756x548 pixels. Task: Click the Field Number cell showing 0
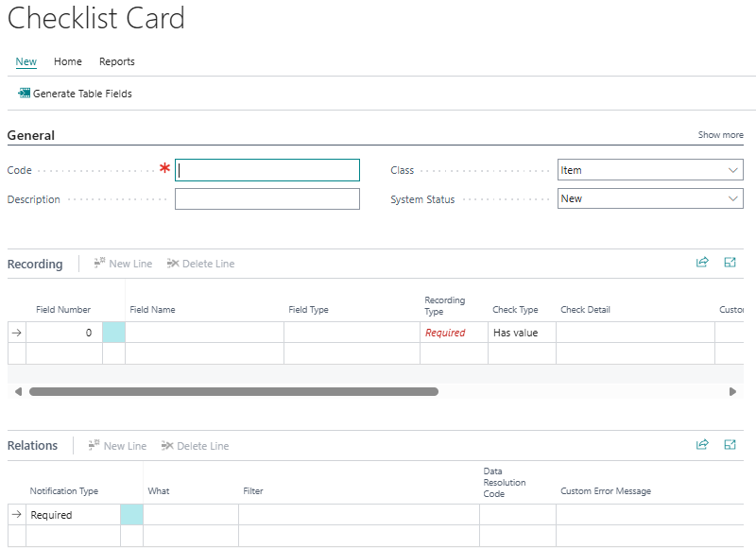point(64,333)
